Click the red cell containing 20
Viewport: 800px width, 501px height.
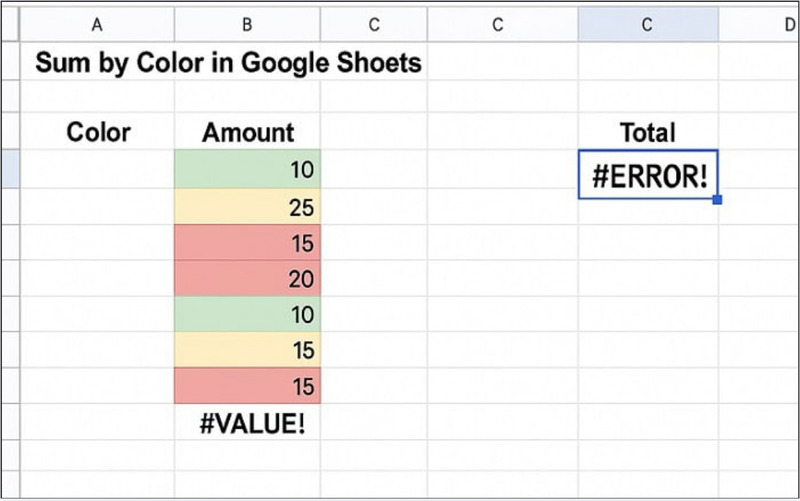(x=247, y=280)
